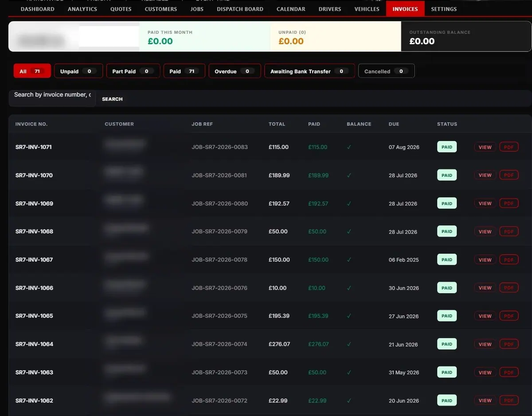View invoice SR7-INV-1068

coord(485,232)
